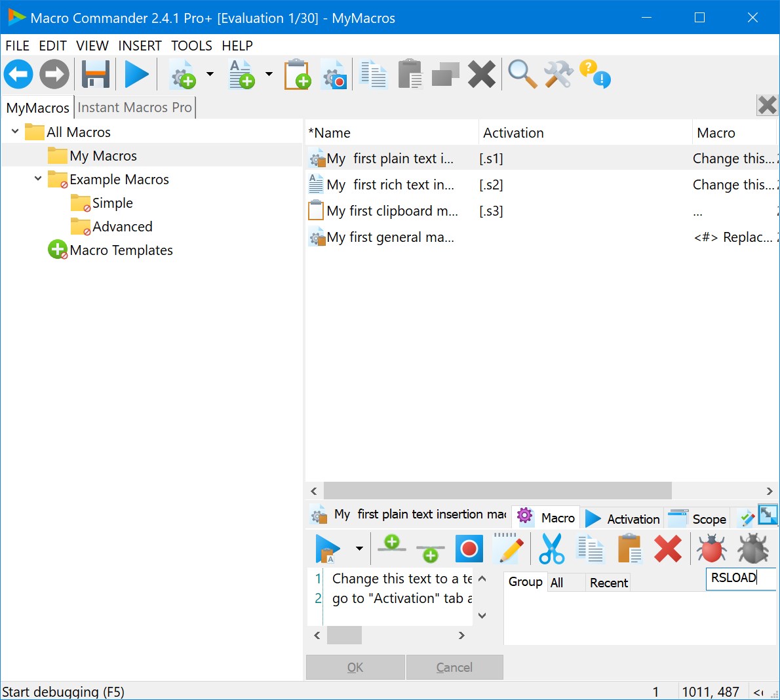
Task: Click the blue Back arrow icon
Action: click(18, 74)
